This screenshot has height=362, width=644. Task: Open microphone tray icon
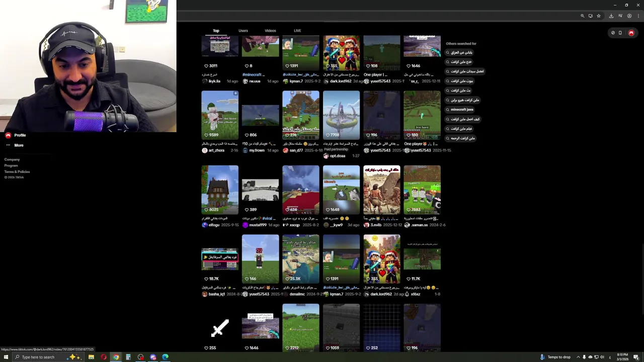pyautogui.click(x=584, y=357)
